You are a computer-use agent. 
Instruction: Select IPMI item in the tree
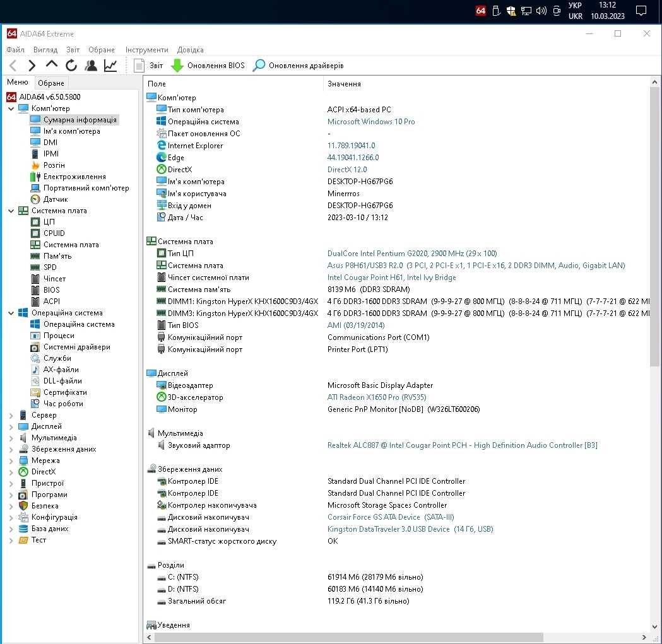(x=50, y=154)
